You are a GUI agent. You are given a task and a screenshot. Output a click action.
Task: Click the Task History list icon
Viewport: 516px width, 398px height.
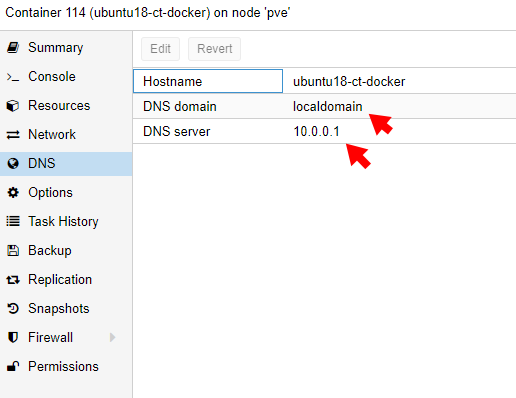click(x=13, y=221)
